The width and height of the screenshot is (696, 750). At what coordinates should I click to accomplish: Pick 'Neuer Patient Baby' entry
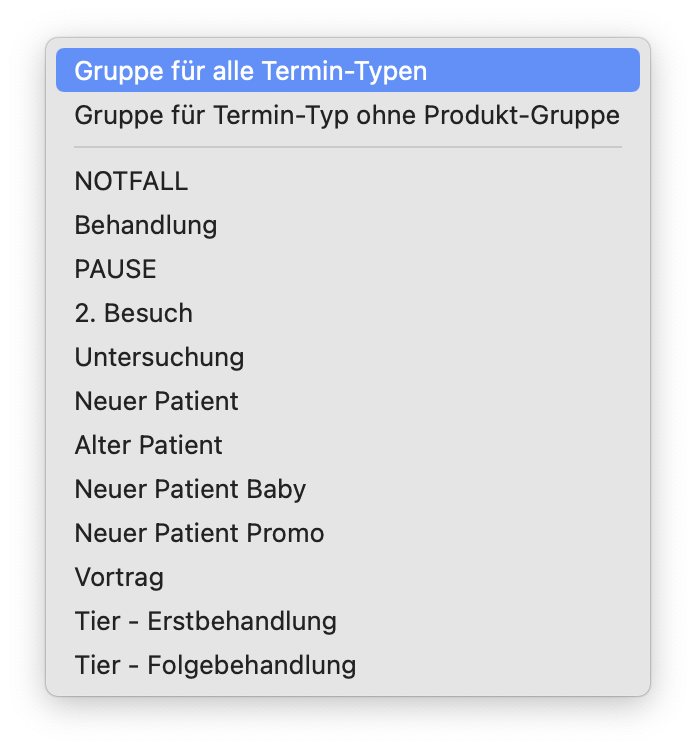point(190,489)
